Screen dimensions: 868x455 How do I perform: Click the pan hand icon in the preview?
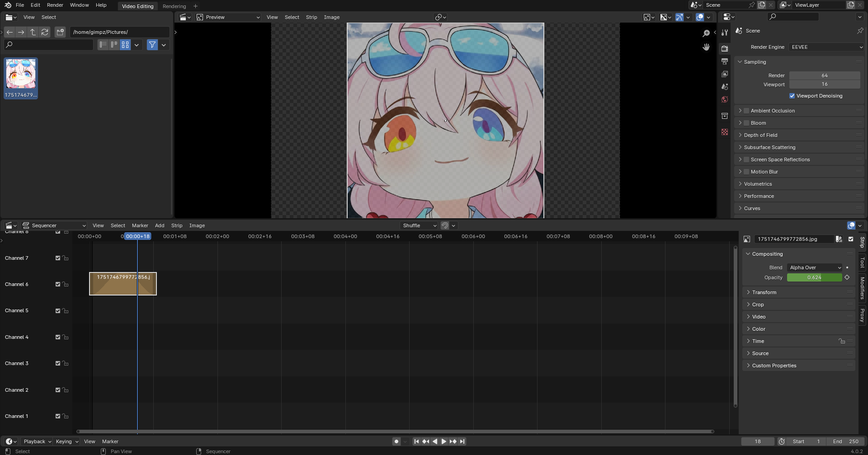click(x=706, y=47)
